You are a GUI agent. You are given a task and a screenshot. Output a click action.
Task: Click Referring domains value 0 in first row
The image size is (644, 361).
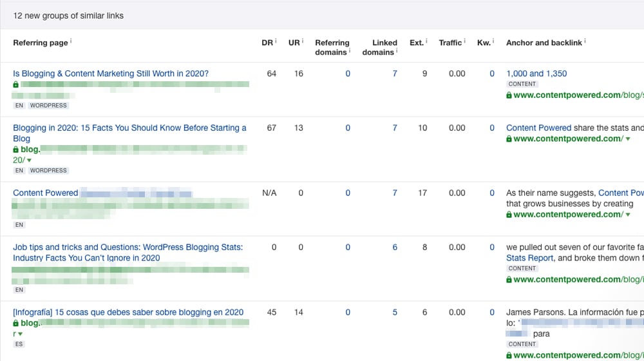pos(348,73)
